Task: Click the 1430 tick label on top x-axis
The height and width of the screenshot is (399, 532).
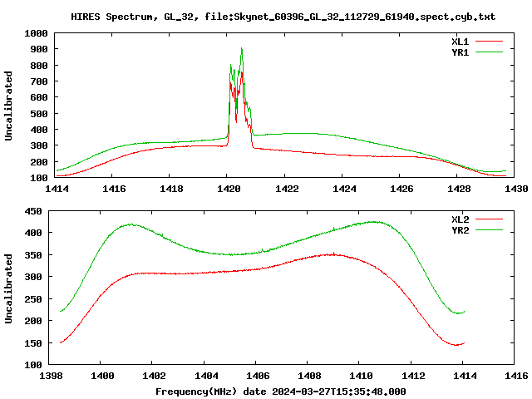Action: coord(515,189)
